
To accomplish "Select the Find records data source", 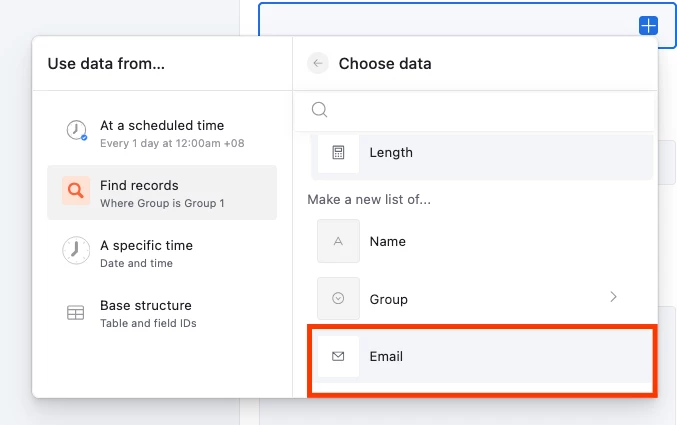I will [x=162, y=193].
